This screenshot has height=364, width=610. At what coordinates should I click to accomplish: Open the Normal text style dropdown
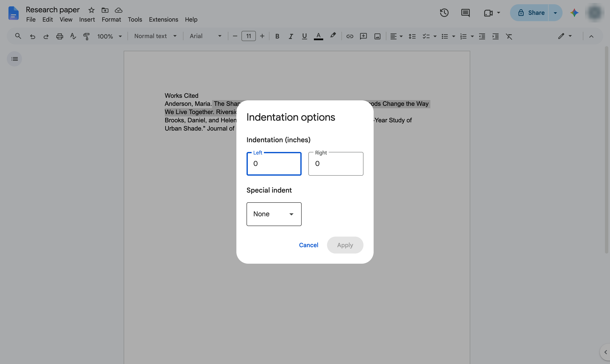pos(155,36)
